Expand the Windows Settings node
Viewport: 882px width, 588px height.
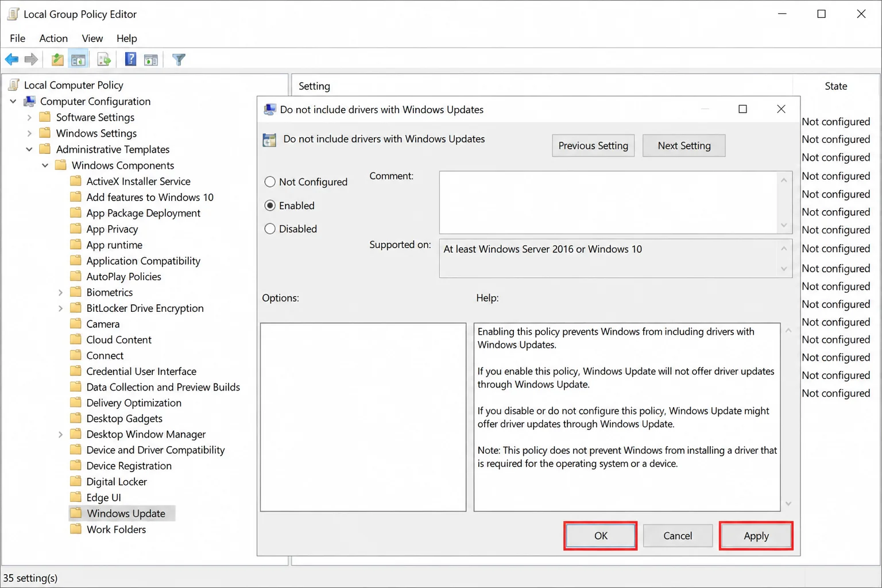tap(29, 133)
